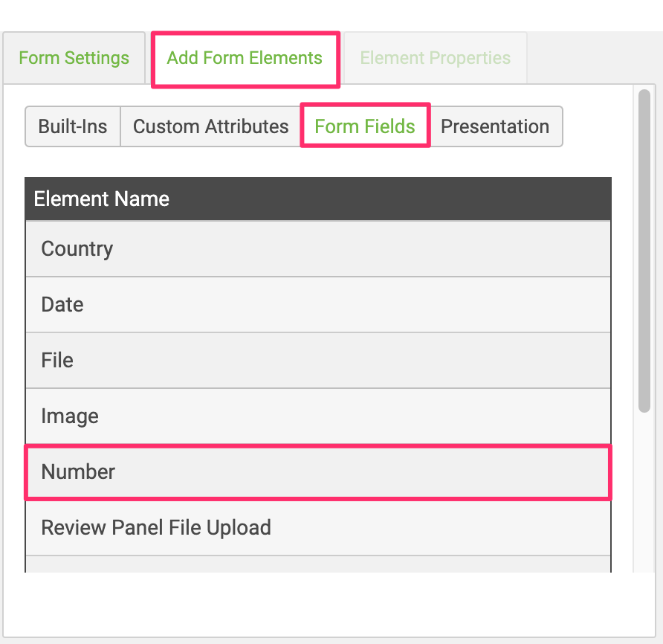Switch to Add Form Elements tab
Image resolution: width=663 pixels, height=644 pixels.
245,58
